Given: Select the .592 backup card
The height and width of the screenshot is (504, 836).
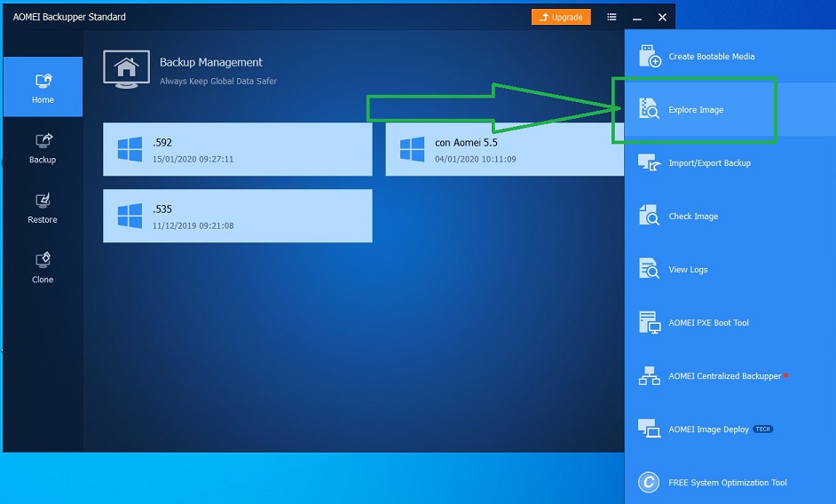Looking at the screenshot, I should [238, 149].
